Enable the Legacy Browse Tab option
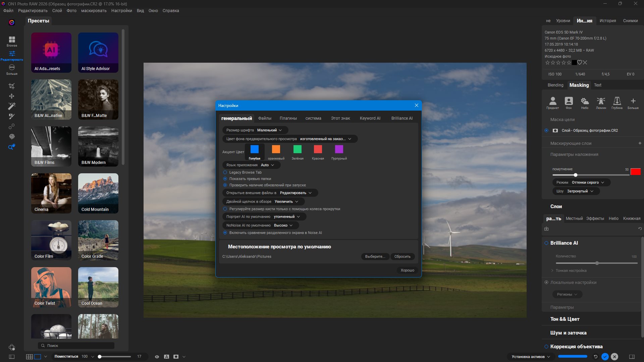The width and height of the screenshot is (644, 362). [225, 172]
